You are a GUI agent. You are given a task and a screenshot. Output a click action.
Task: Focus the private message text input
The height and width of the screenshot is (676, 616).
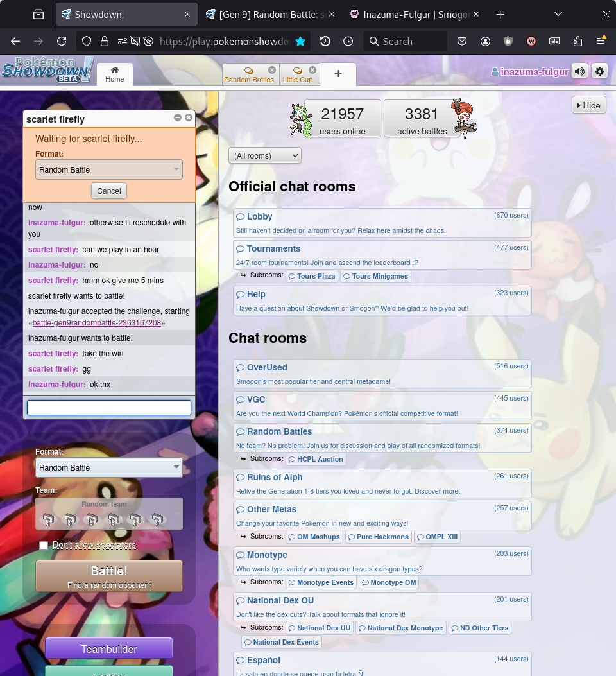coord(109,408)
